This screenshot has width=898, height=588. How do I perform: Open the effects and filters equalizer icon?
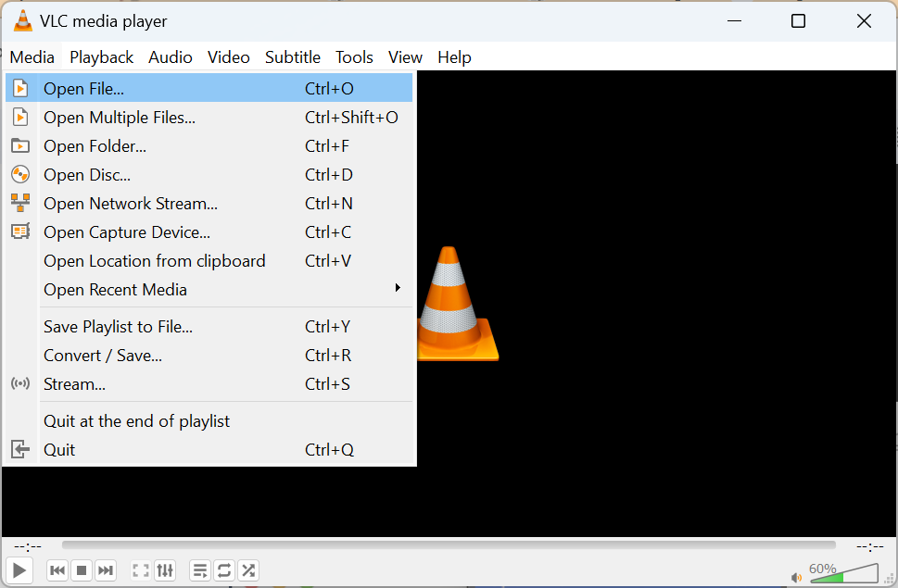click(165, 570)
